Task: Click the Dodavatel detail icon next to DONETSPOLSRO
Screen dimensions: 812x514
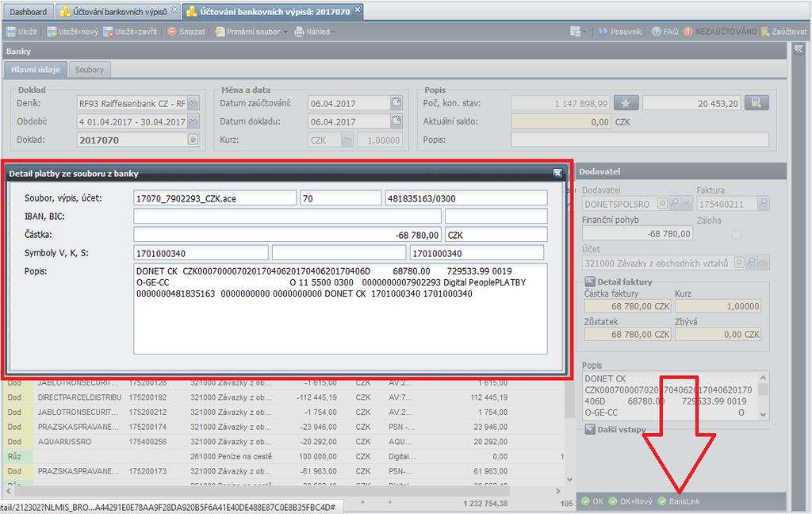Action: pyautogui.click(x=662, y=204)
